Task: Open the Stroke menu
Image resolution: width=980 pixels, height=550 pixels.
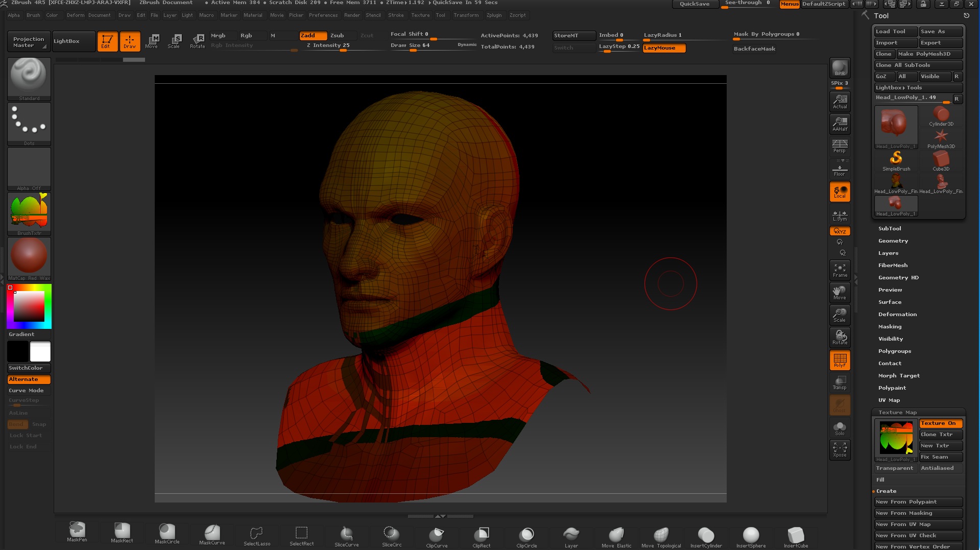Action: [x=396, y=15]
